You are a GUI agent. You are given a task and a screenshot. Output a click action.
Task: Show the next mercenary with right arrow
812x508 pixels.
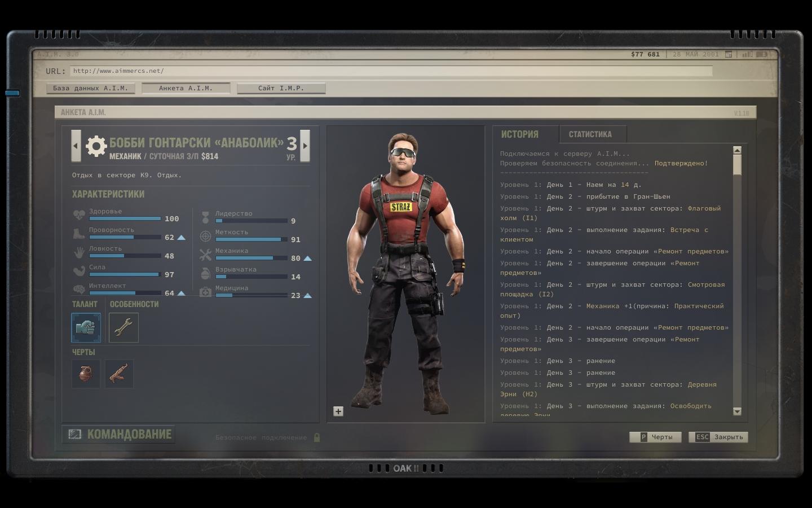[305, 146]
